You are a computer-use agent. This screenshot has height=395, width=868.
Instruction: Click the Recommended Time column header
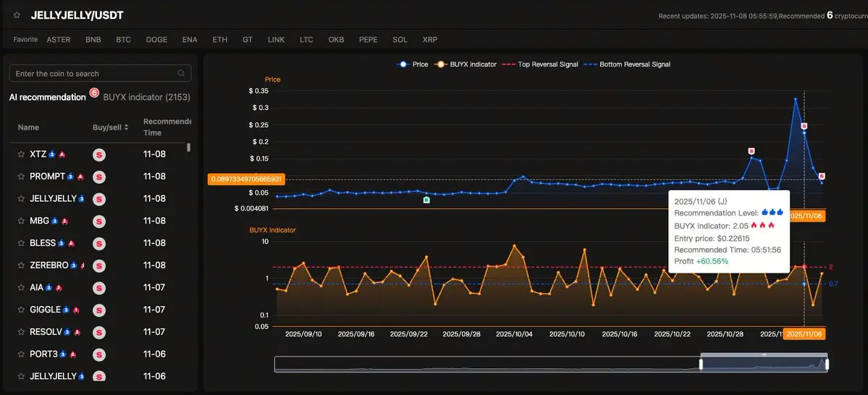point(167,127)
